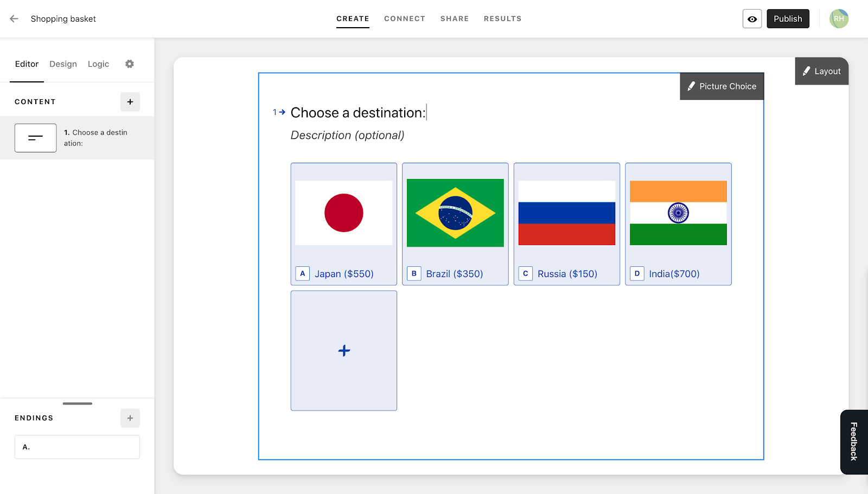Image resolution: width=868 pixels, height=494 pixels.
Task: Add new content with plus button
Action: click(130, 102)
